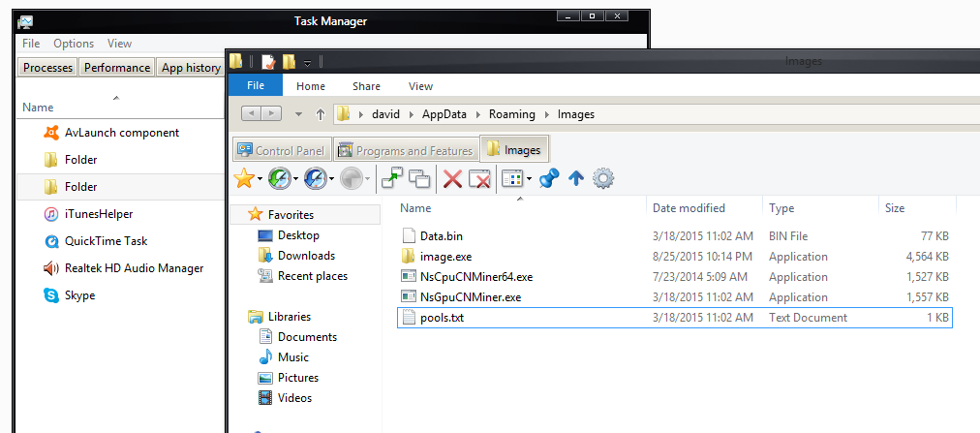Click the red X close tab icon
Viewport: 980px width, 433px height.
(452, 180)
